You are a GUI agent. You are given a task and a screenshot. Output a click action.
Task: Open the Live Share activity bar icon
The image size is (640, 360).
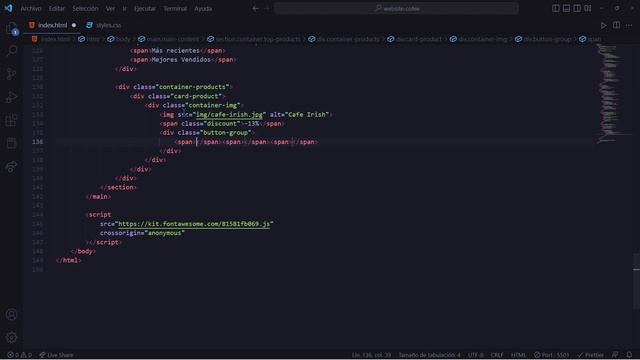(11, 167)
